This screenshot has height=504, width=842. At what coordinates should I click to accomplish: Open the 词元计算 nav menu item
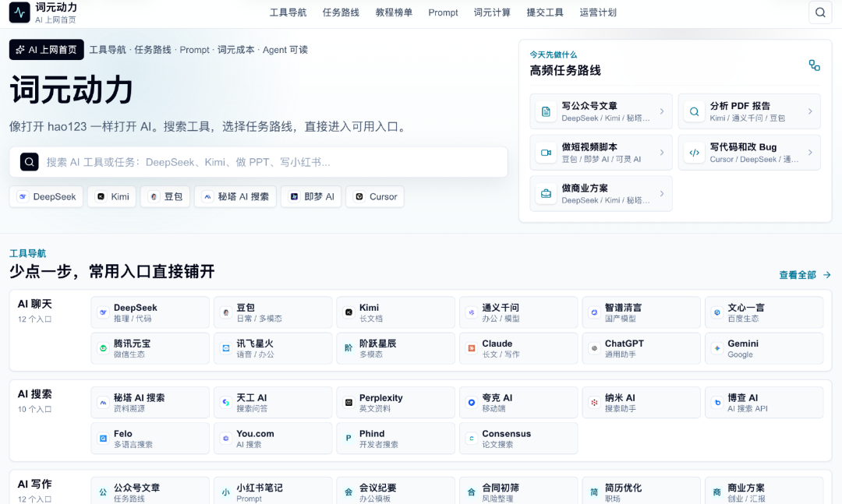pos(492,12)
